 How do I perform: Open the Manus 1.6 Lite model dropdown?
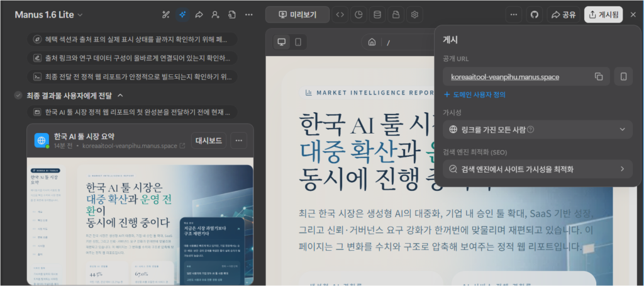[48, 15]
